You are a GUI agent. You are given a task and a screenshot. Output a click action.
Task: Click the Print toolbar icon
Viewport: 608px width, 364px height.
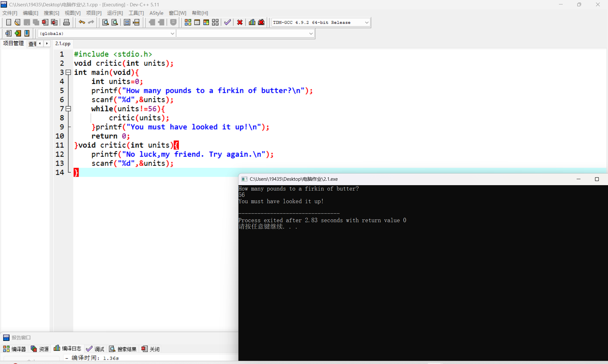pos(66,22)
